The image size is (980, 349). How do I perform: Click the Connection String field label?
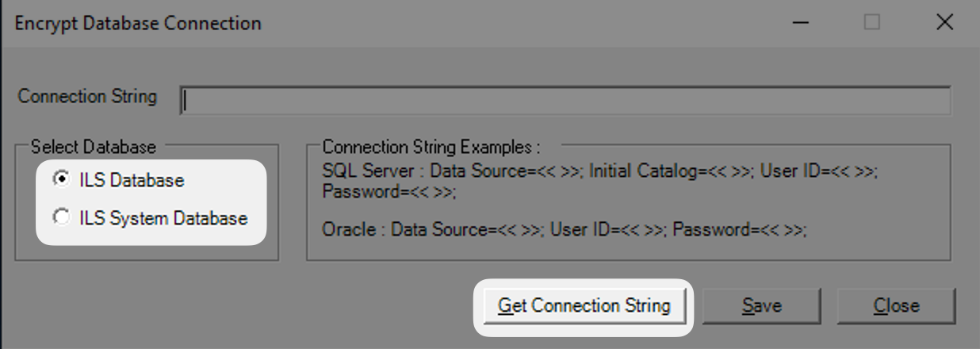(87, 97)
